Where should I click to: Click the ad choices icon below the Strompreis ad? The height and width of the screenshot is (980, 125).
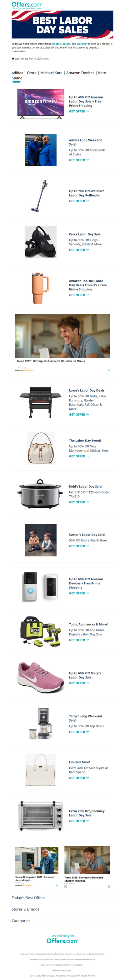click(x=109, y=370)
